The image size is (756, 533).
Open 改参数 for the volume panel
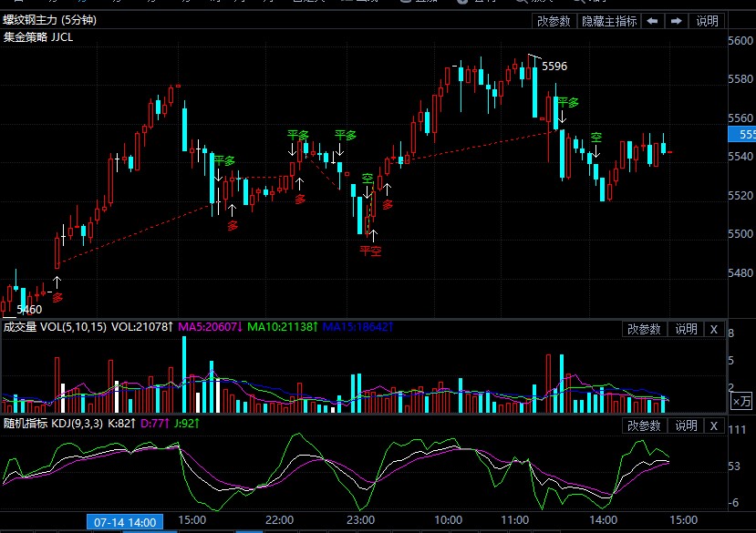click(x=644, y=329)
